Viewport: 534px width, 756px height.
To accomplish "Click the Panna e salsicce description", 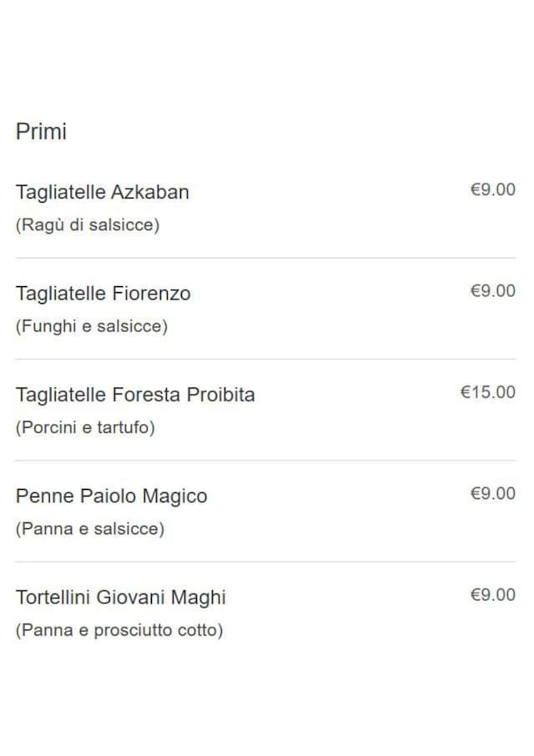I will [x=89, y=529].
